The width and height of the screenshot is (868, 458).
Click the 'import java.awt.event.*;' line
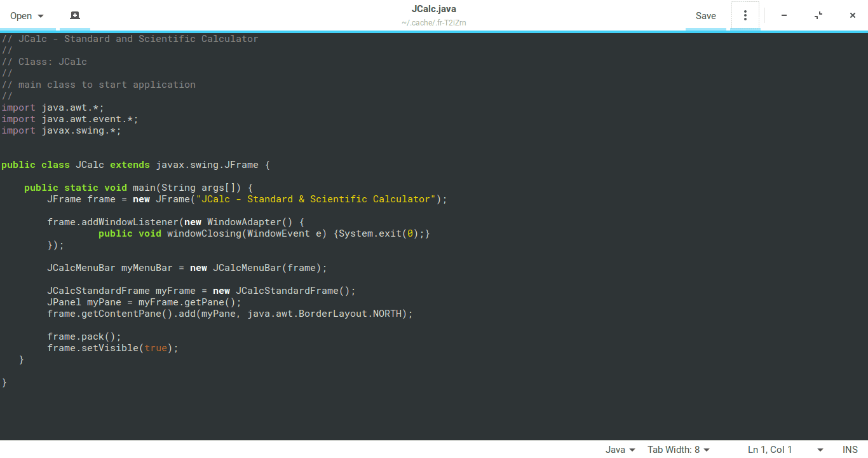click(x=70, y=119)
